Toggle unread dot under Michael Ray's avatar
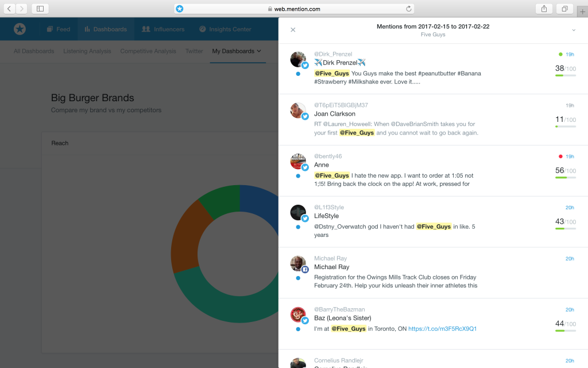Viewport: 588px width, 368px height. tap(298, 278)
